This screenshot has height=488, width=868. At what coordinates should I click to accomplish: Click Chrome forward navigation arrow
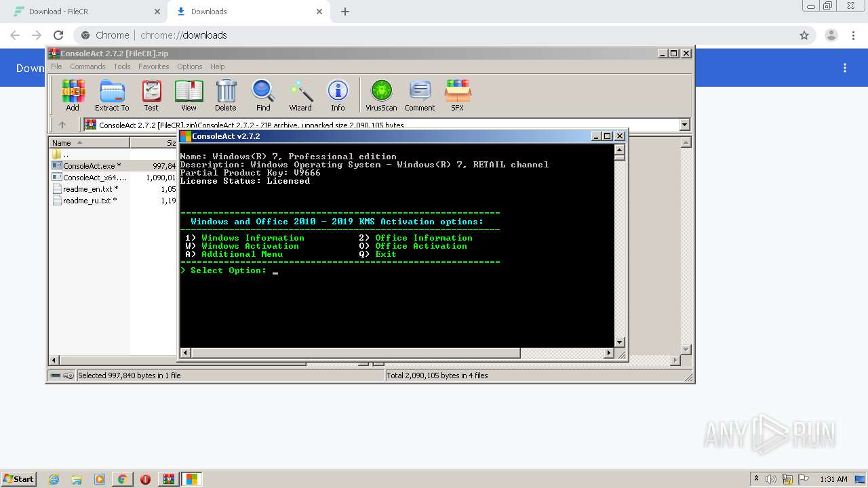click(37, 35)
